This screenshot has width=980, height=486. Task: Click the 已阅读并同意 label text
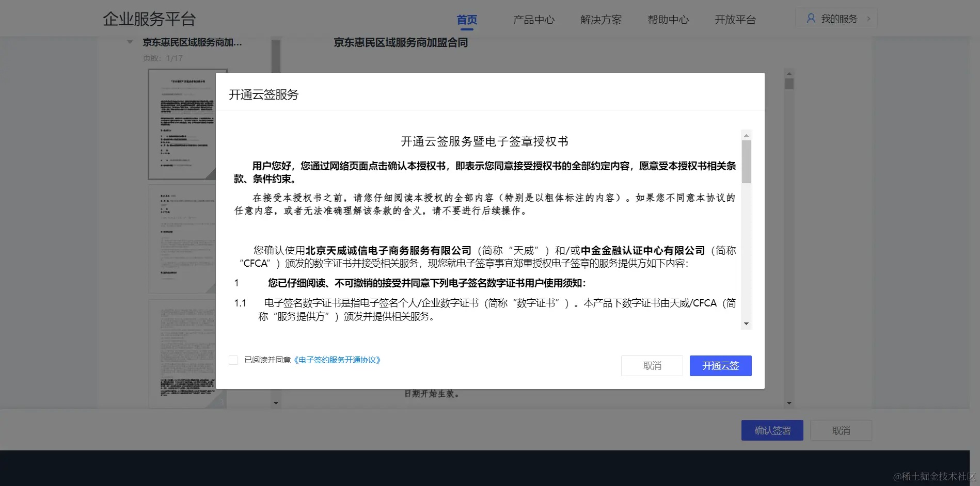tap(267, 360)
